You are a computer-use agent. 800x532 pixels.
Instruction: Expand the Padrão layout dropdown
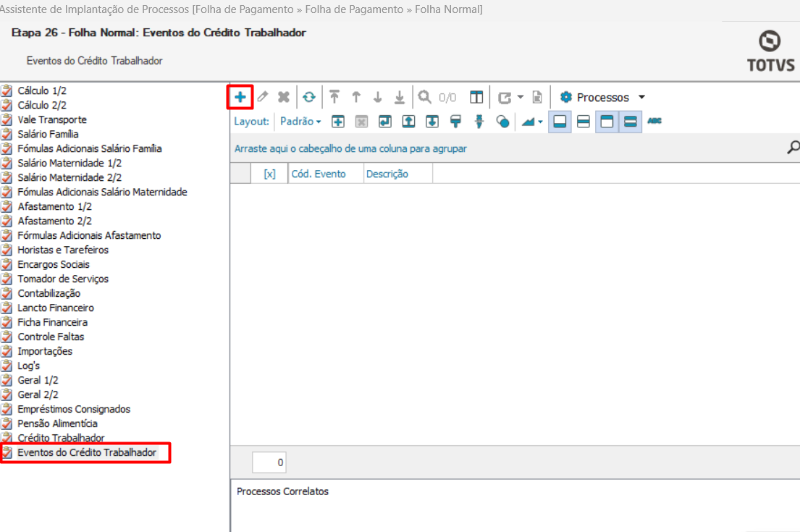300,122
